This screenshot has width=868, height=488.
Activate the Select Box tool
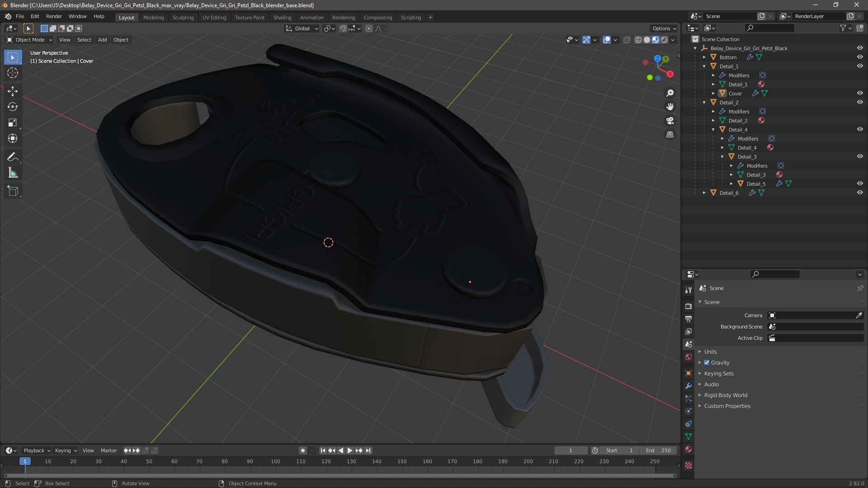click(x=13, y=57)
